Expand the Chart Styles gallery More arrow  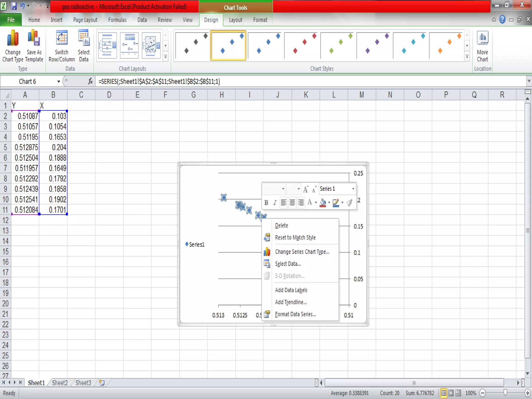pos(467,56)
